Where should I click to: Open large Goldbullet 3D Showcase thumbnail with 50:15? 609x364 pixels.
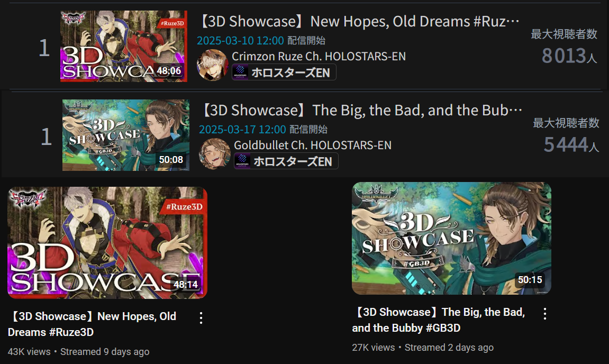point(451,239)
